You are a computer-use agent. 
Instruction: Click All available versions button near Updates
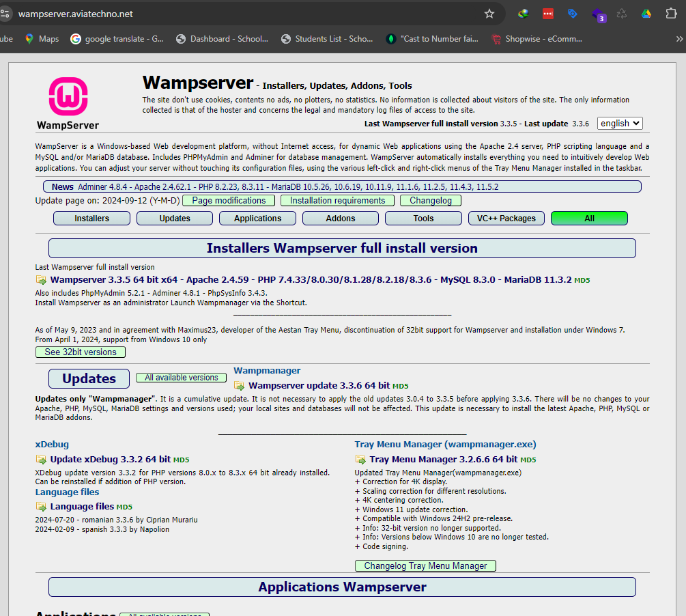point(181,378)
